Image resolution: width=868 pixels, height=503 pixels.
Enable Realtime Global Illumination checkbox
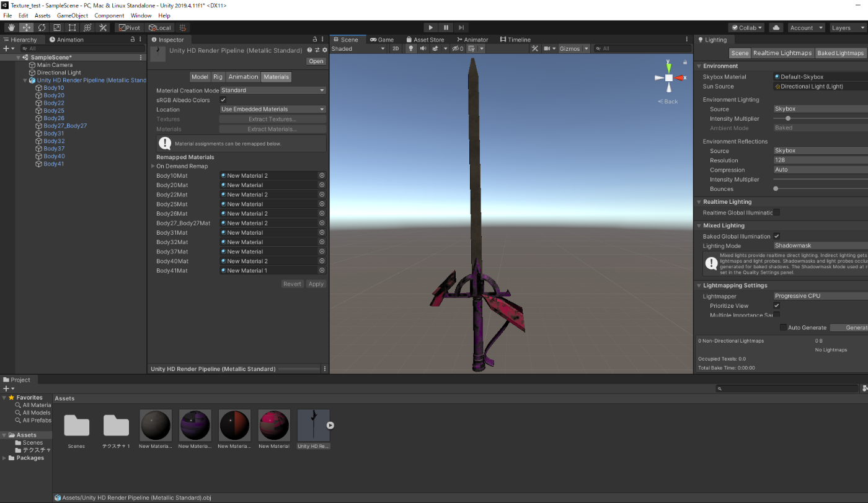pyautogui.click(x=776, y=212)
